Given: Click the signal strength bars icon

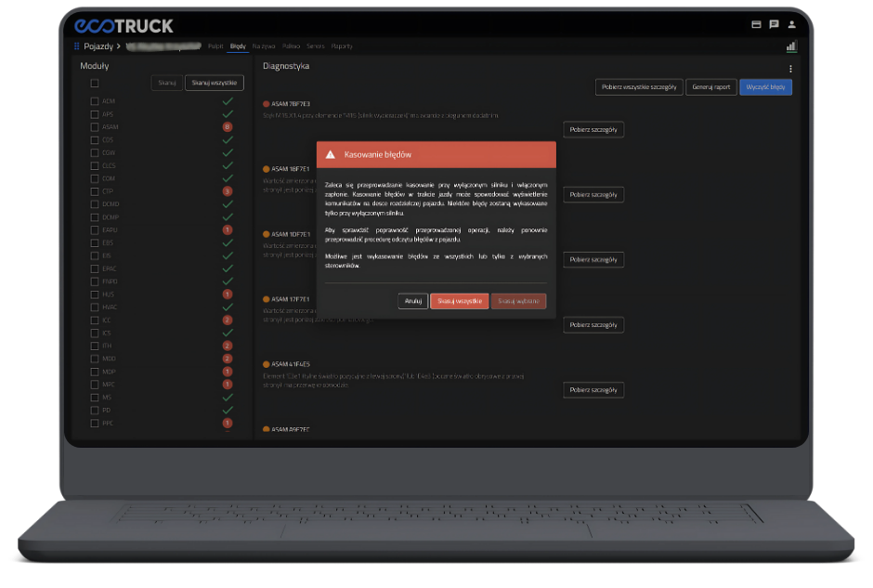Looking at the screenshot, I should pos(791,46).
